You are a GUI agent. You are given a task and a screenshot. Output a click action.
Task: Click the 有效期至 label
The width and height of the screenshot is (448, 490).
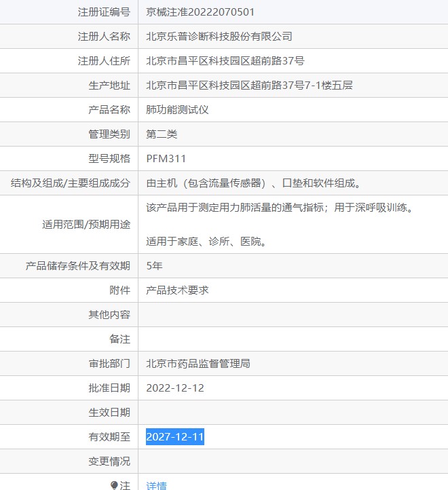[109, 436]
